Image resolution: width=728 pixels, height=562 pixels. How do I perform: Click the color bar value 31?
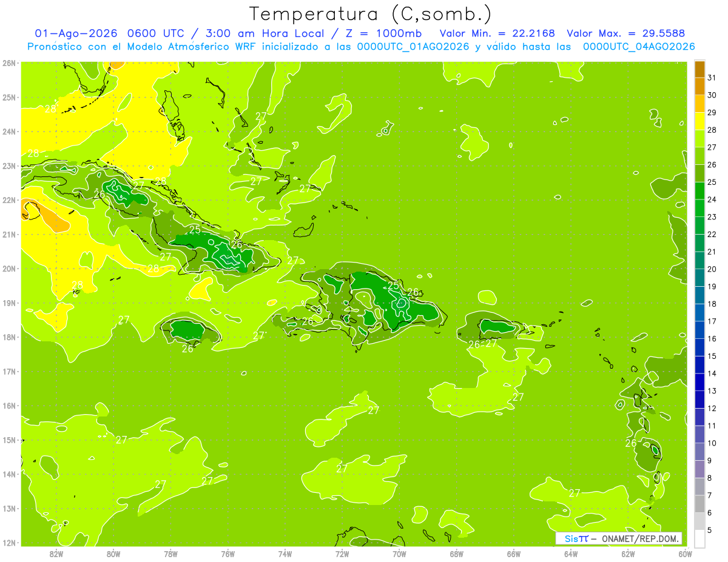712,78
